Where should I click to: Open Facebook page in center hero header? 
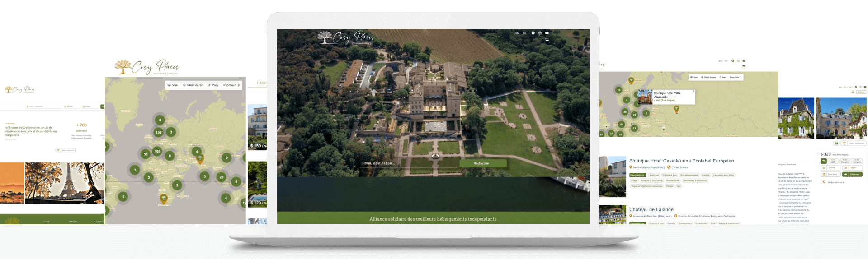pos(533,33)
